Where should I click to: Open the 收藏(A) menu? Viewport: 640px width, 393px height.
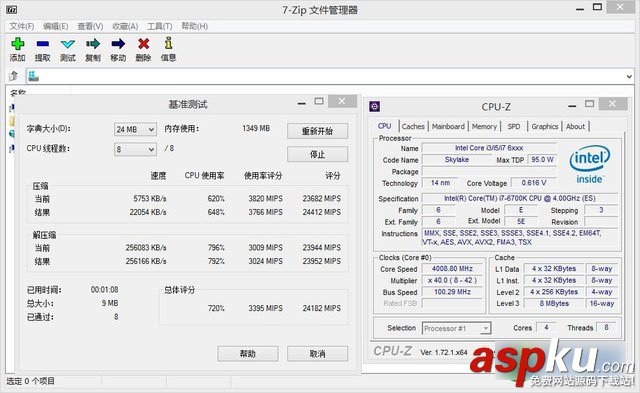coord(125,26)
